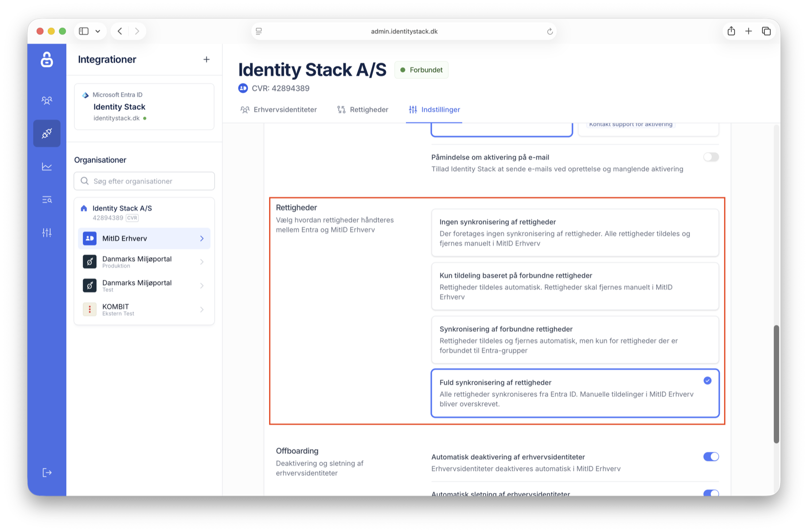Screen dimensions: 808x532
Task: Click the CVR: 42894389 text
Action: (280, 88)
